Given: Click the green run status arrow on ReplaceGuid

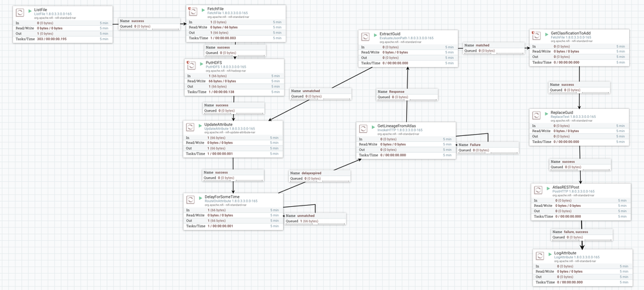Looking at the screenshot, I should [x=546, y=113].
